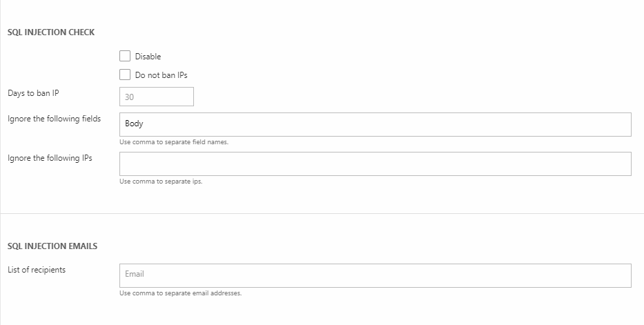Click the "Use comma to separate email addresses" hint
The width and height of the screenshot is (644, 325).
coord(181,293)
